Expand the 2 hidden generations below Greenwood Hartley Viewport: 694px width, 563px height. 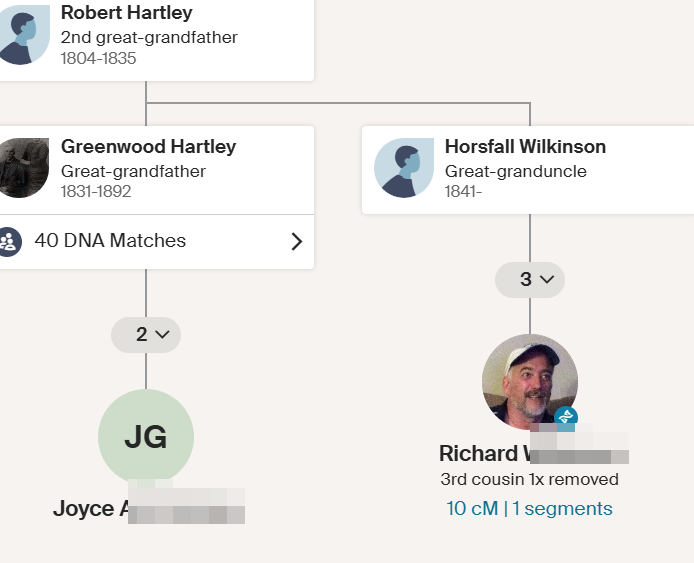[x=146, y=334]
